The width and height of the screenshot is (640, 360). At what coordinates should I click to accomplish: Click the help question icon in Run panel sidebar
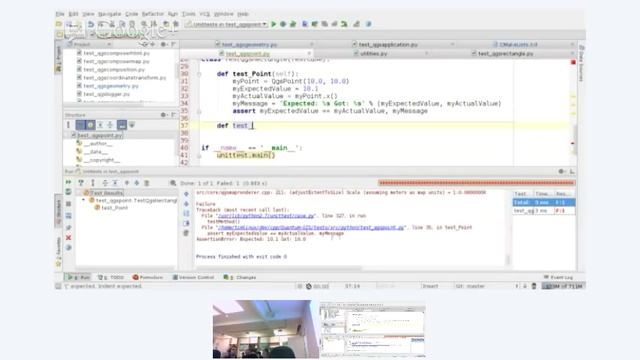(69, 248)
